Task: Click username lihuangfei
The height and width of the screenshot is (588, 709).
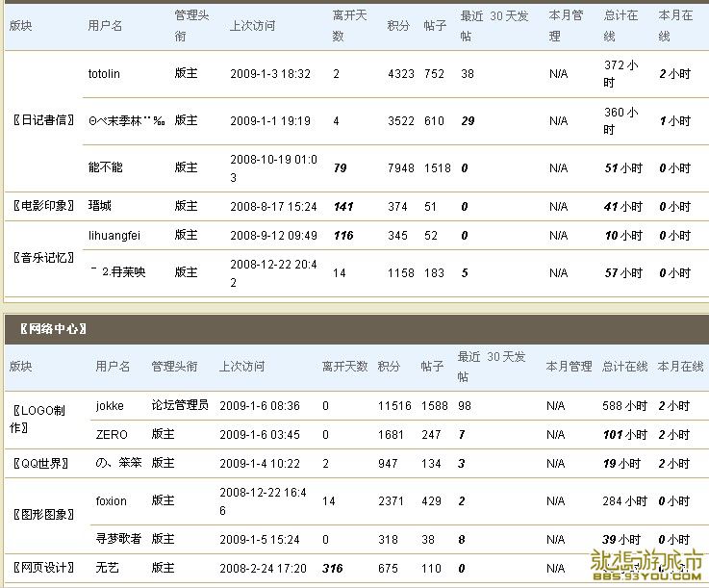Action: [x=114, y=235]
